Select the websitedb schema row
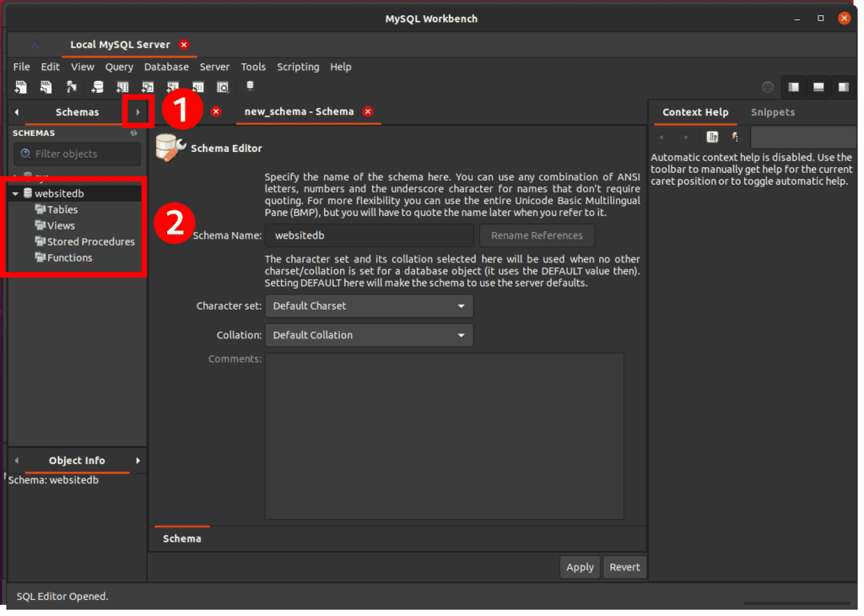864x616 pixels. 76,193
